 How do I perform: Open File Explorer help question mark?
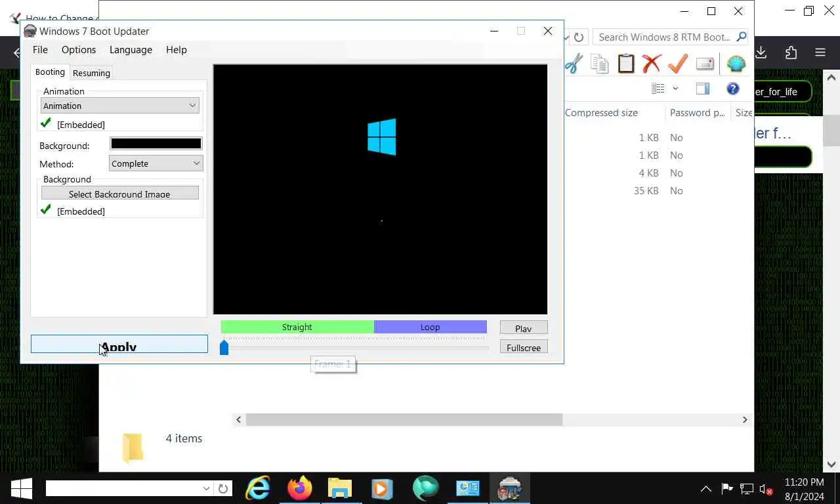[733, 89]
